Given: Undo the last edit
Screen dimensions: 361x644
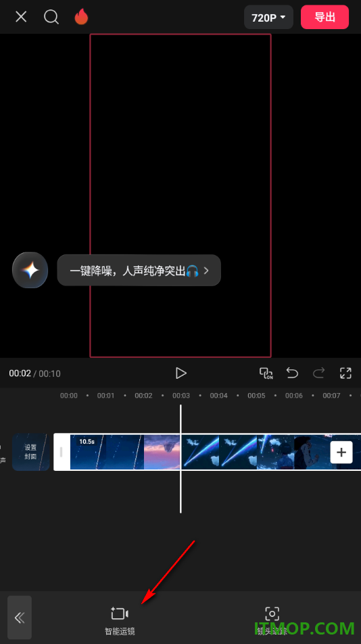Looking at the screenshot, I should point(292,373).
